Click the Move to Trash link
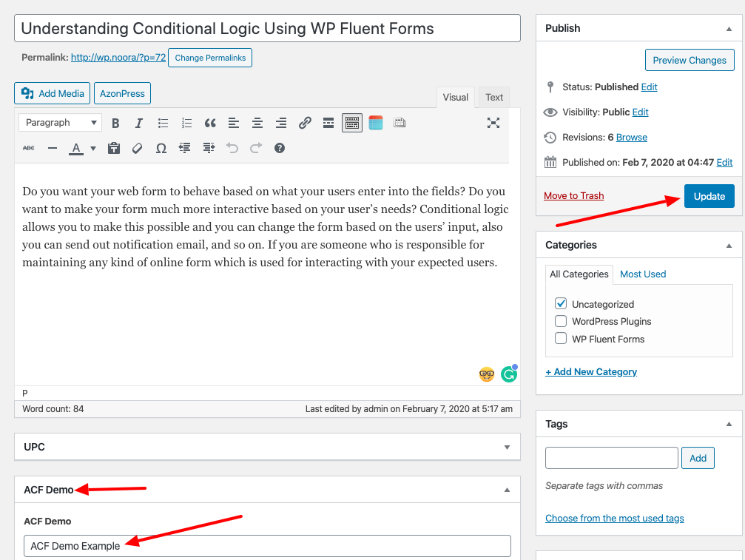The height and width of the screenshot is (560, 745). pos(573,196)
